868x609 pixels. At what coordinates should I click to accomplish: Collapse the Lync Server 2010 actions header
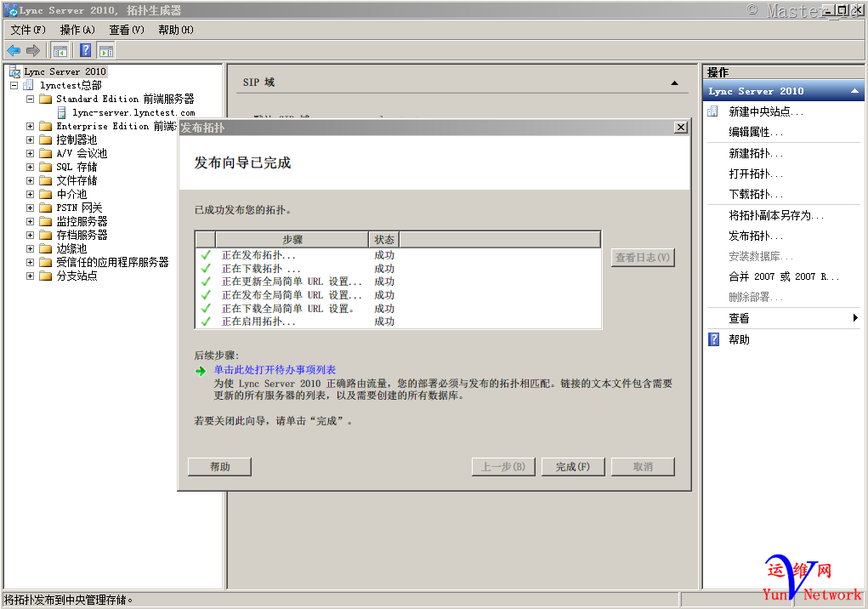tap(854, 91)
